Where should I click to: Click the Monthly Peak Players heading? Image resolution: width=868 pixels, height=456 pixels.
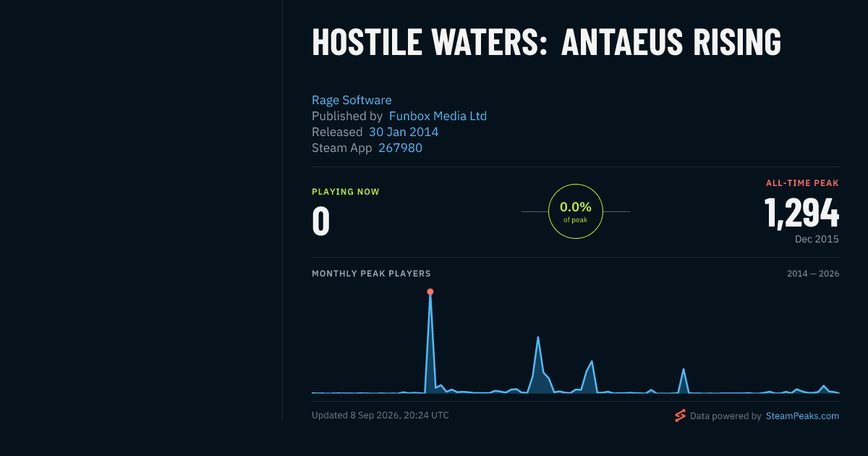371,274
